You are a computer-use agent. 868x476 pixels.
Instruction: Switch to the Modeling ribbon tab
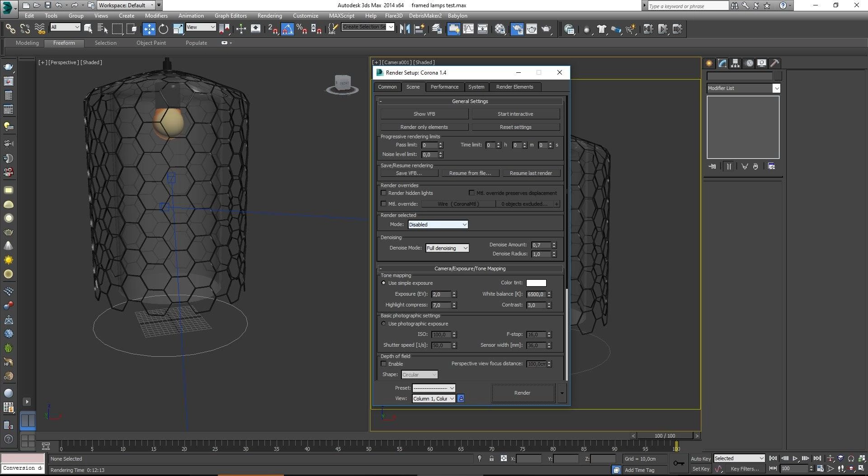point(27,43)
